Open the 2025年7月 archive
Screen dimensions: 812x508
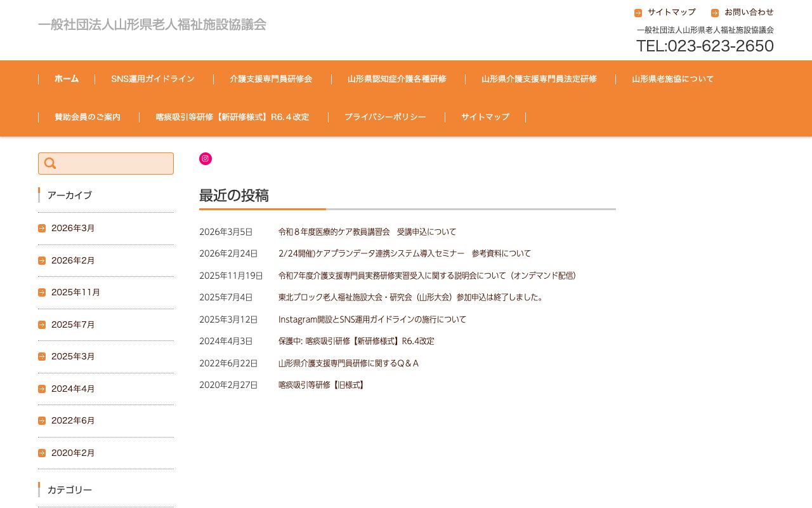(72, 324)
